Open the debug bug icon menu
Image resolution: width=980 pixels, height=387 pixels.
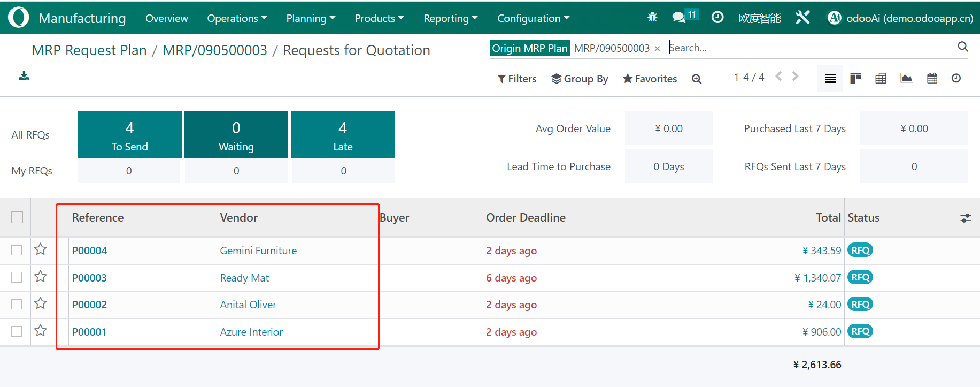[x=652, y=17]
